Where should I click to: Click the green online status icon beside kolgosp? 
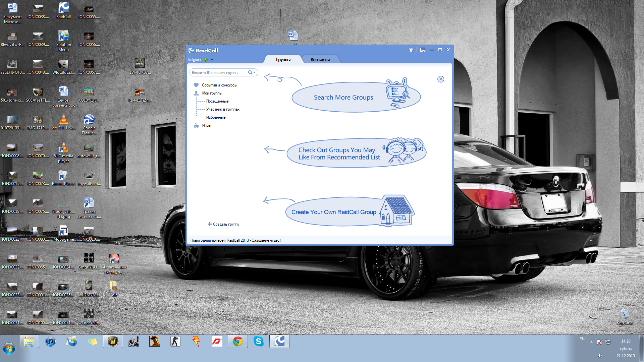click(206, 60)
